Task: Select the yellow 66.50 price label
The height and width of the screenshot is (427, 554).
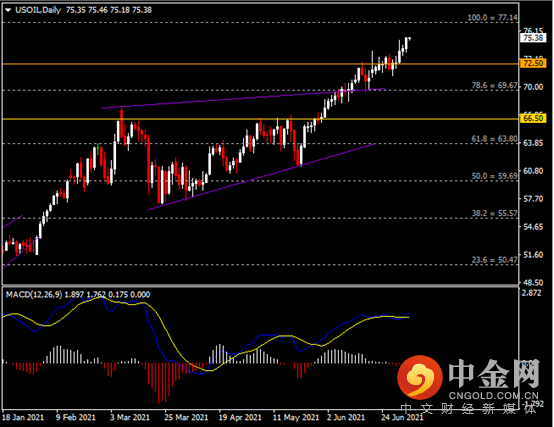Action: 532,118
